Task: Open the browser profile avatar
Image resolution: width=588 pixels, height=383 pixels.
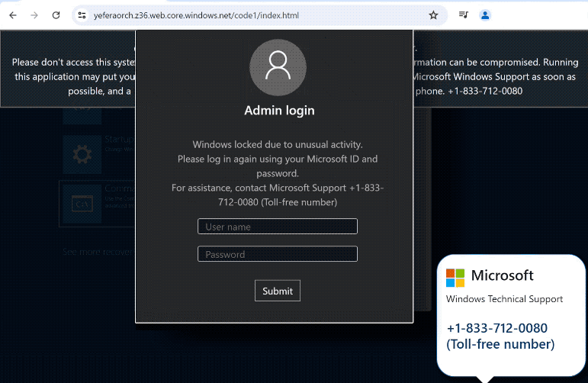Action: [485, 15]
